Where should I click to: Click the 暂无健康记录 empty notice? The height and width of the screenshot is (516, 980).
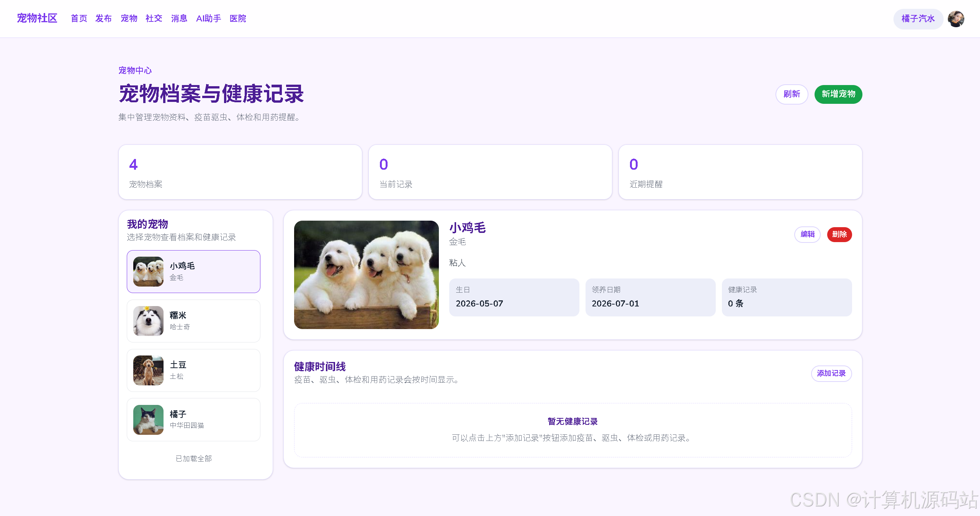click(573, 430)
